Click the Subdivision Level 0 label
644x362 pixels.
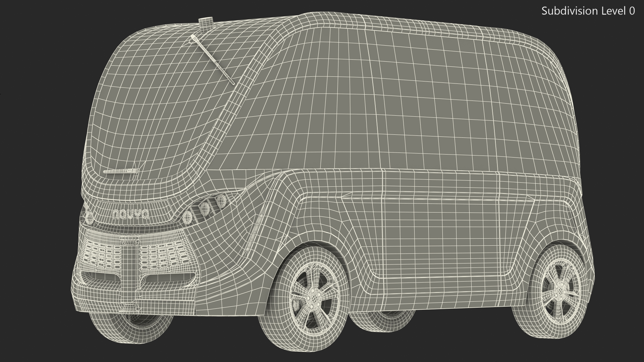coord(588,11)
